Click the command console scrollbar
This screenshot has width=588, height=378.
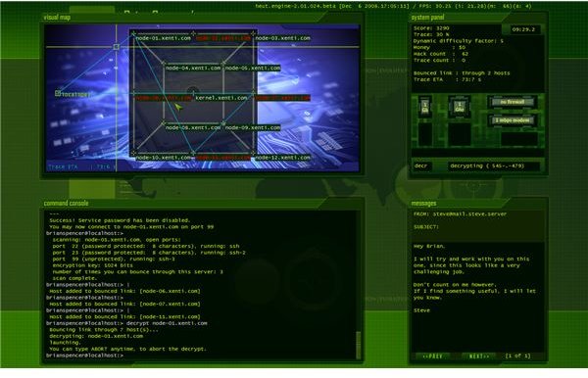[x=358, y=345]
